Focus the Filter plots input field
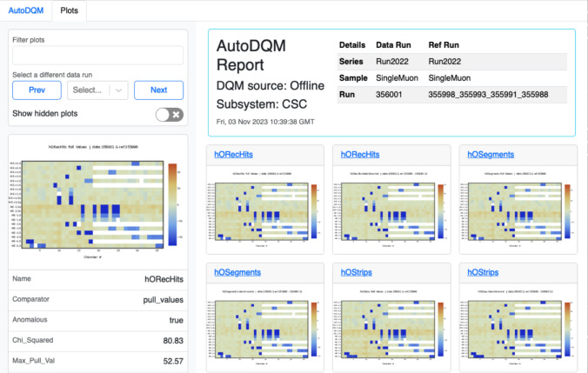 [x=97, y=55]
